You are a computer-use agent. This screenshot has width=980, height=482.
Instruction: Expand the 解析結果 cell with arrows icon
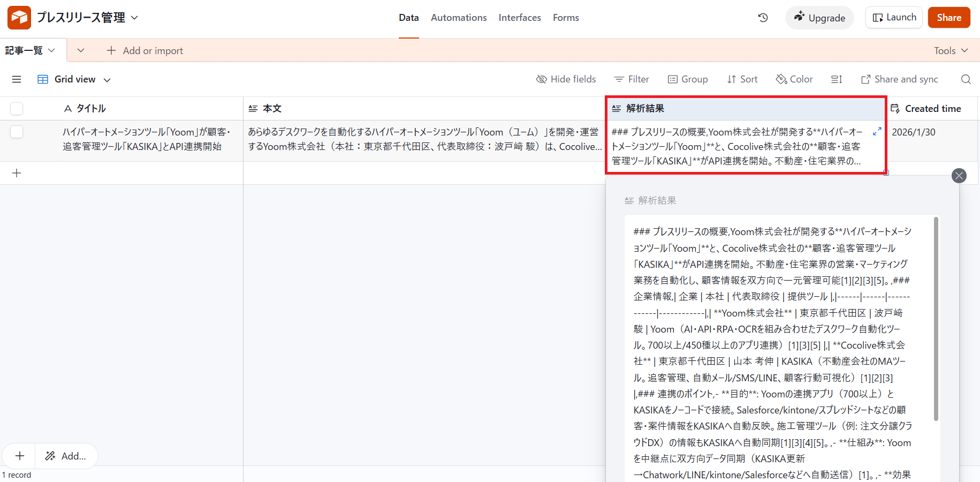point(877,131)
